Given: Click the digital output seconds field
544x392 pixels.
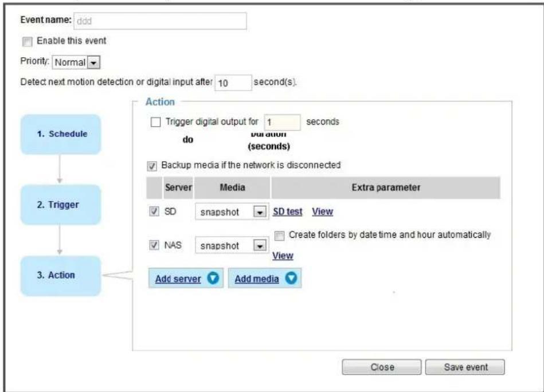Looking at the screenshot, I should point(283,123).
